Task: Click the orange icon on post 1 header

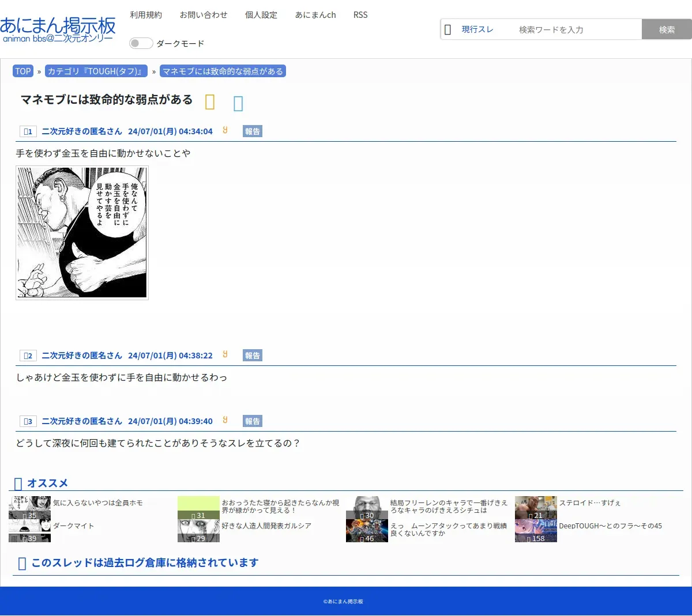Action: tap(225, 130)
